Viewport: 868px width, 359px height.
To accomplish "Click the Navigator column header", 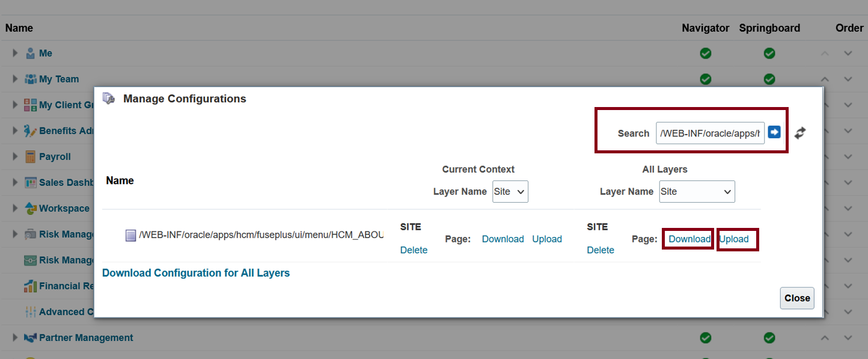I will 706,28.
